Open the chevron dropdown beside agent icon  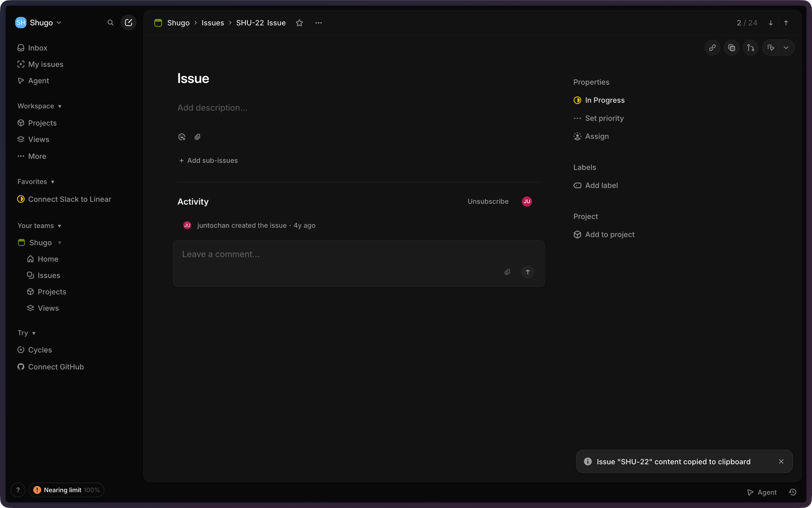coord(786,48)
